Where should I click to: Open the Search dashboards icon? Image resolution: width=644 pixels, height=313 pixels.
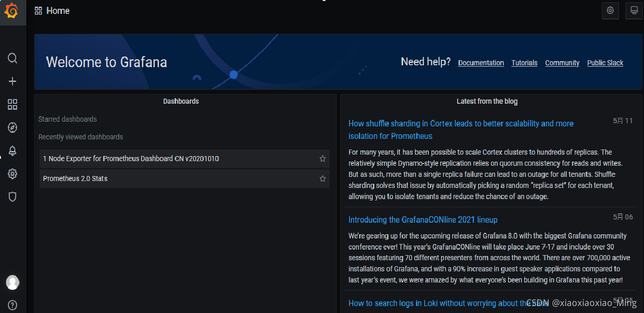[12, 58]
